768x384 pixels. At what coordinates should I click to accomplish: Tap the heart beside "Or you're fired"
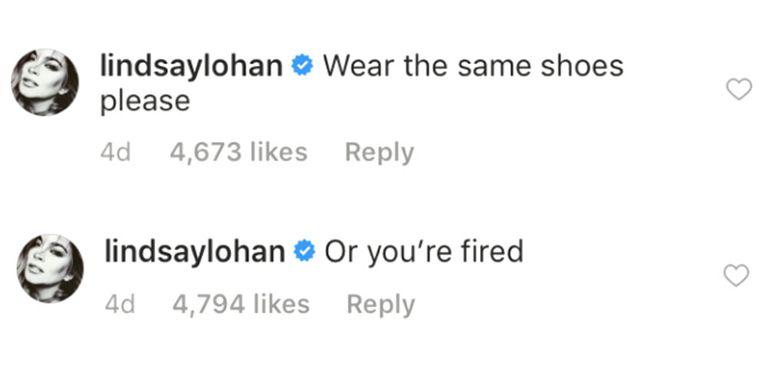(x=736, y=275)
